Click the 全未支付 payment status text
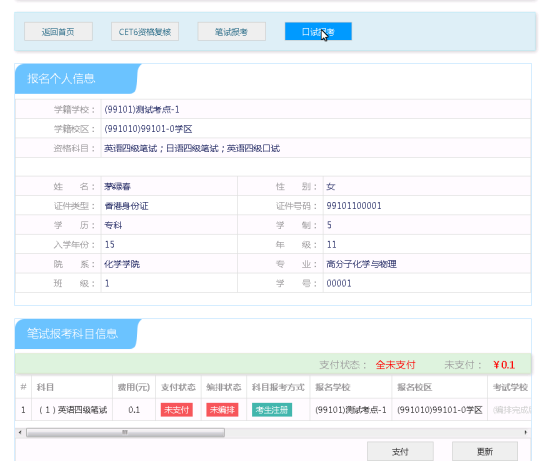The width and height of the screenshot is (554, 462). 395,365
